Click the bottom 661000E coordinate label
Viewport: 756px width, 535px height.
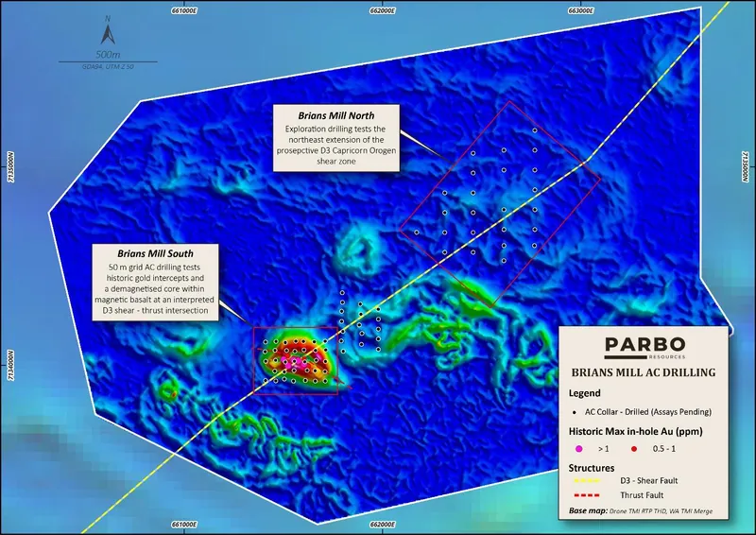pyautogui.click(x=184, y=525)
